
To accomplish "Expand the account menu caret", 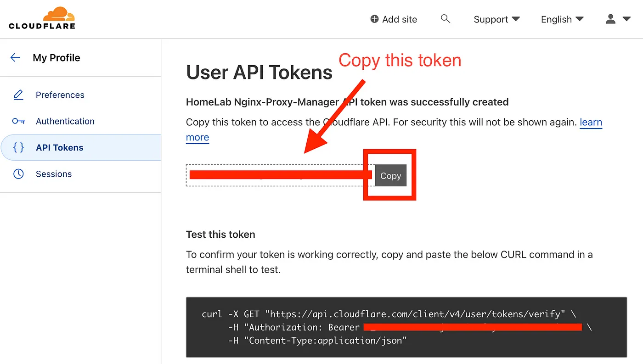I will [x=626, y=19].
